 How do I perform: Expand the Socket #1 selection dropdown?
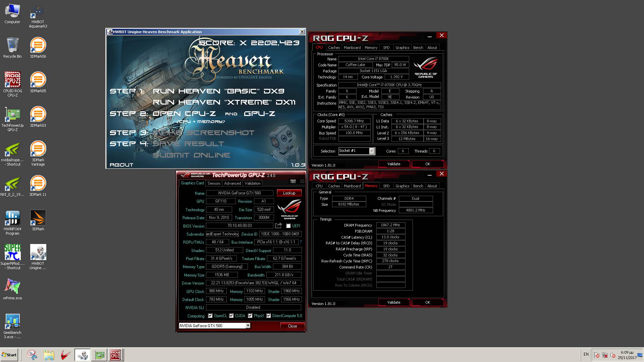point(372,151)
